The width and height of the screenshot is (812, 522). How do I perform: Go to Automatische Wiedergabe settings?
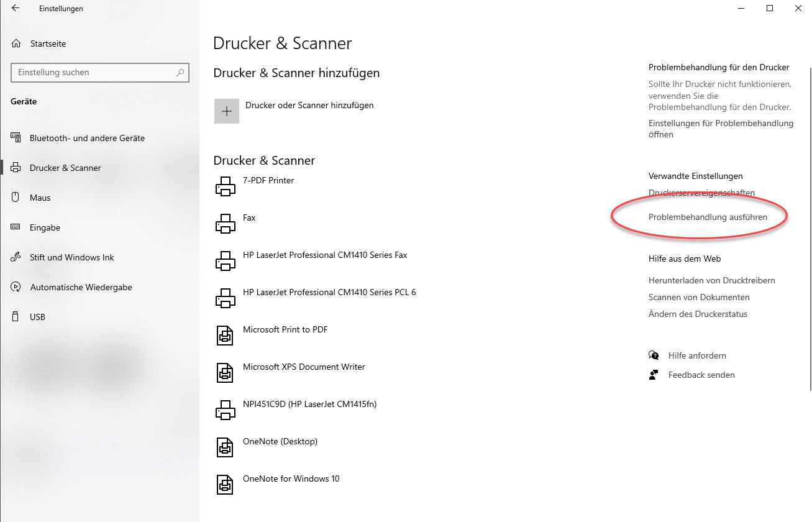click(81, 287)
